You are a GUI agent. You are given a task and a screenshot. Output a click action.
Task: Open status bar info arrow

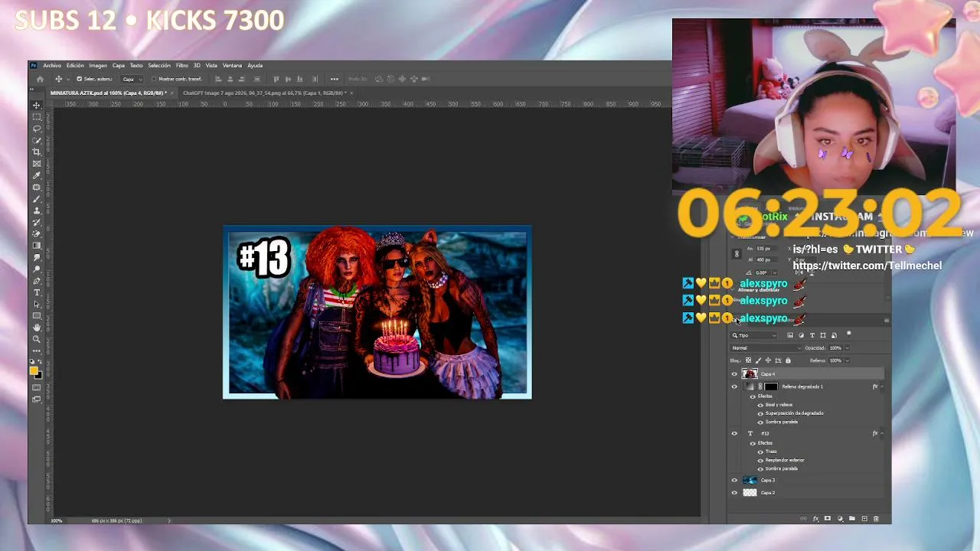(x=169, y=521)
